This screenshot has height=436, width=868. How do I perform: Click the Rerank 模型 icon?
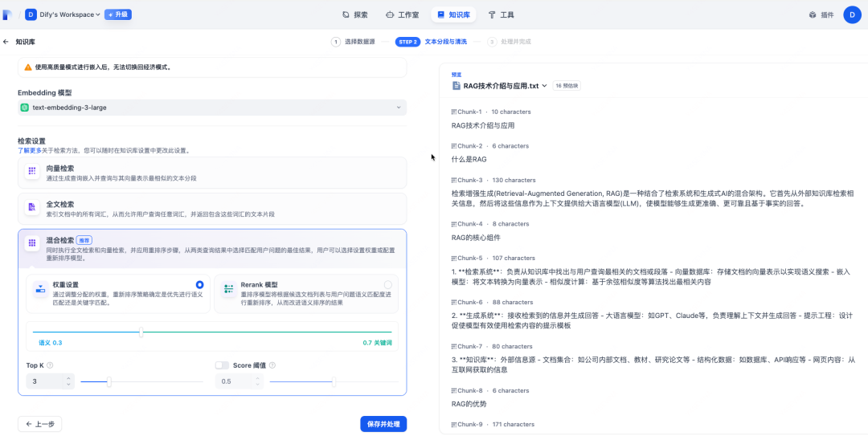[228, 289]
